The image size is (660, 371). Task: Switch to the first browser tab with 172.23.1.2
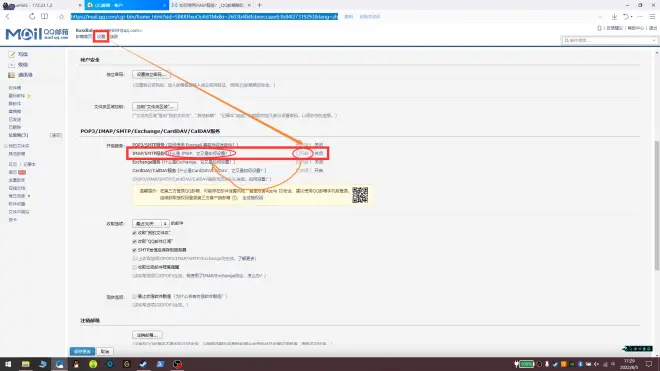click(41, 5)
